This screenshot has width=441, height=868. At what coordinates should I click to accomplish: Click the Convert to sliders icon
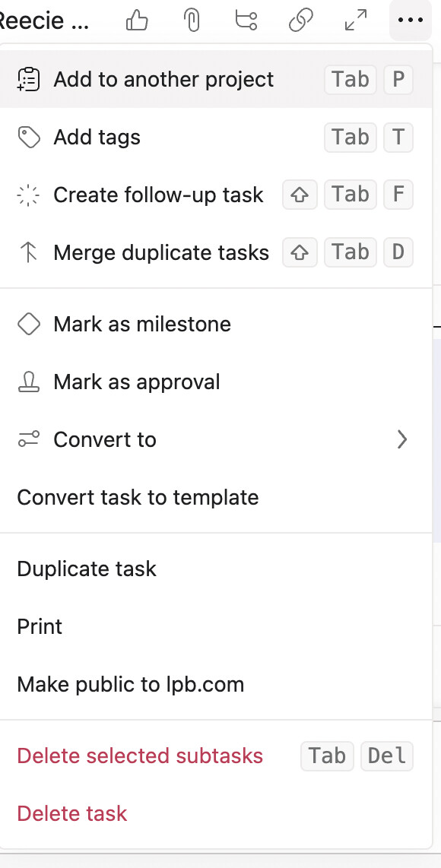(29, 439)
